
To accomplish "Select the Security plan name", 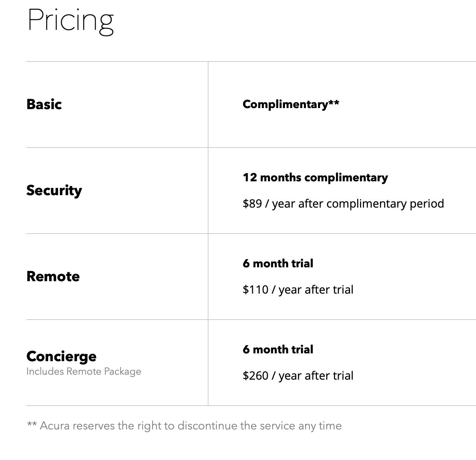I will point(54,191).
